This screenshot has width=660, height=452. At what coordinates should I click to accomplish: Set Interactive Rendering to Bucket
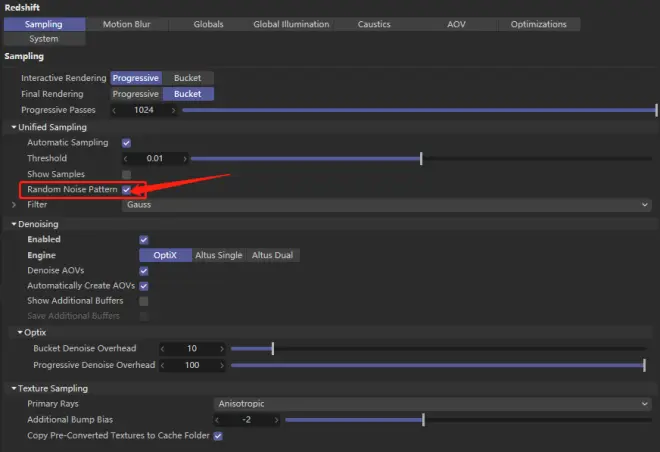188,78
